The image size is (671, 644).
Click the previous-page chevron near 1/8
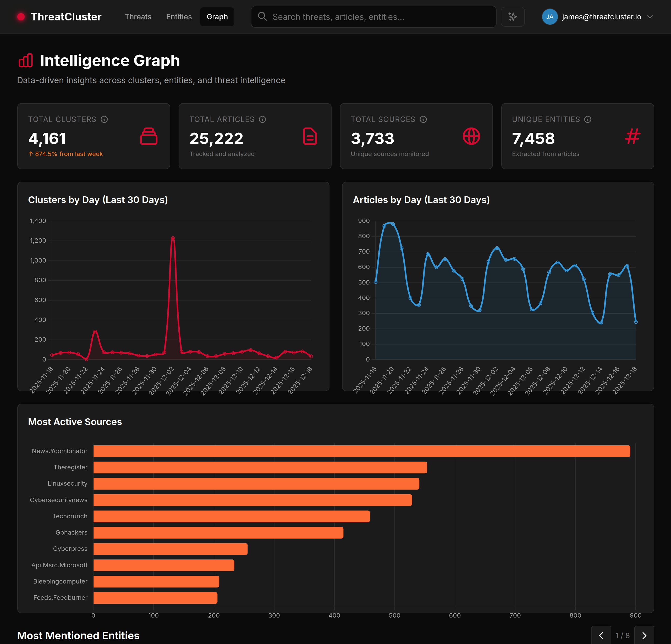pos(601,635)
